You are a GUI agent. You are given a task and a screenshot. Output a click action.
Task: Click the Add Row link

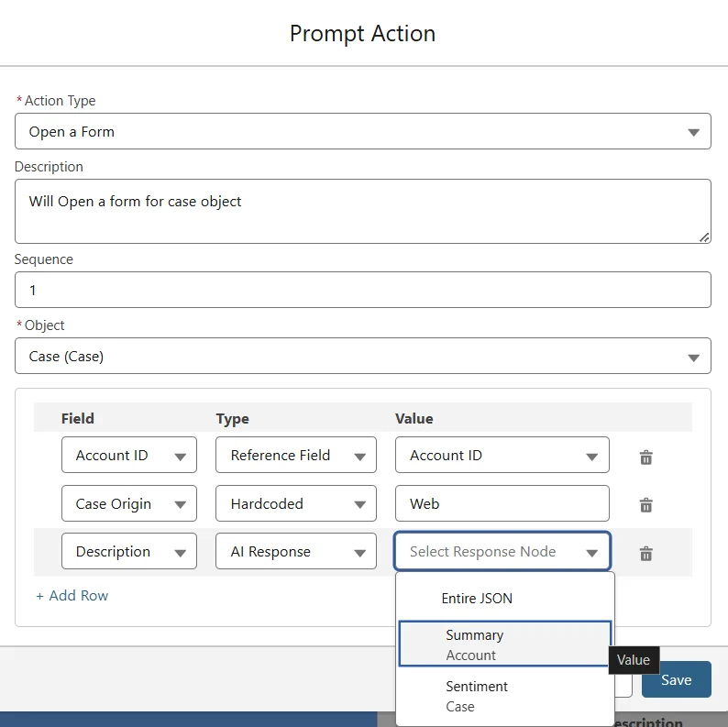tap(72, 596)
